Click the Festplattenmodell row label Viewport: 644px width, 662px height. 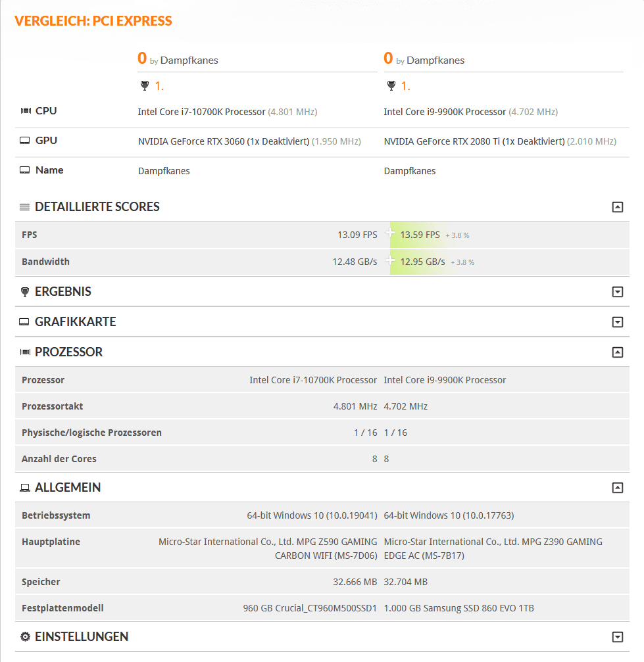(x=62, y=608)
